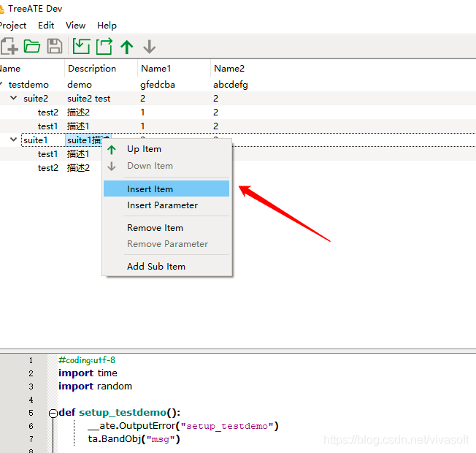Choose Add Sub Item in context menu
Image resolution: width=476 pixels, height=453 pixels.
click(x=166, y=267)
